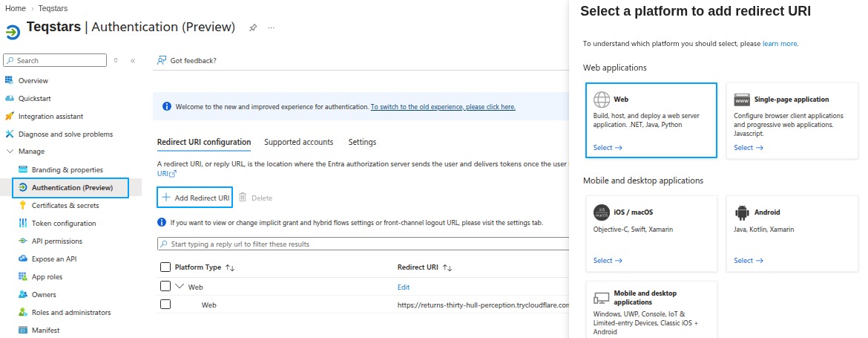
Task: Click the Web globe platform icon
Action: click(602, 100)
